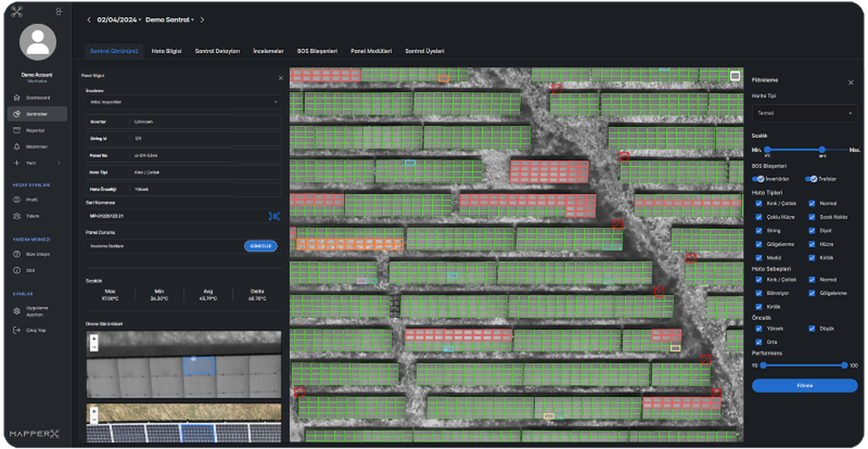Click the Performans slider left handle
The width and height of the screenshot is (868, 449).
(764, 365)
